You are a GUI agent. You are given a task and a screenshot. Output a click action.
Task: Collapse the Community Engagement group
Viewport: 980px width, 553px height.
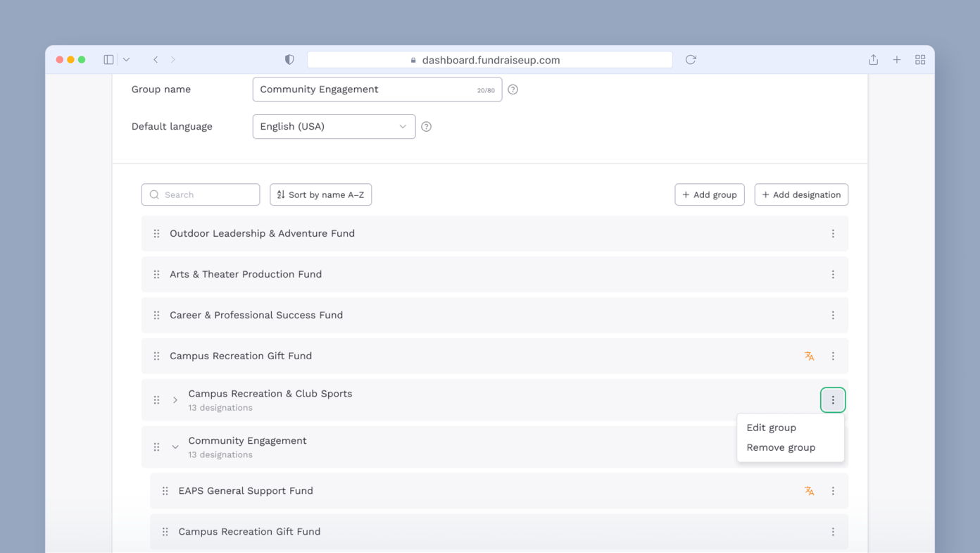[175, 447]
